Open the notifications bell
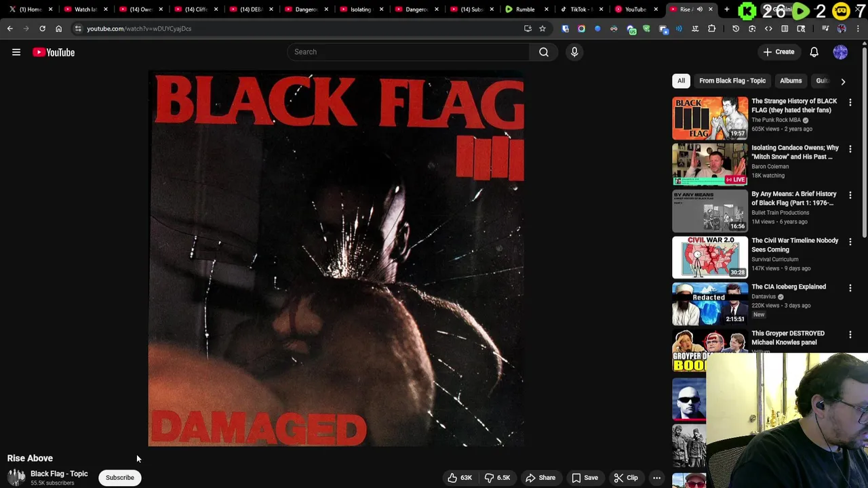 point(814,52)
